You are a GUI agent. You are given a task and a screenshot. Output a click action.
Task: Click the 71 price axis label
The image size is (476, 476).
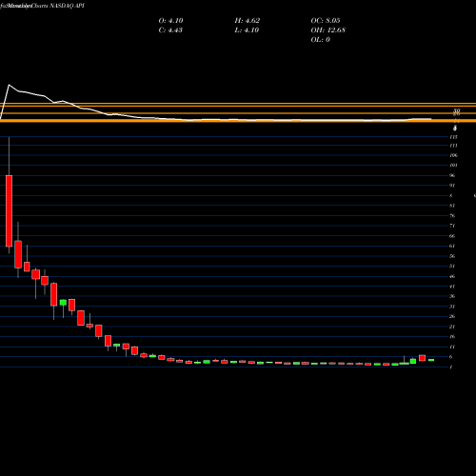pos(452,226)
